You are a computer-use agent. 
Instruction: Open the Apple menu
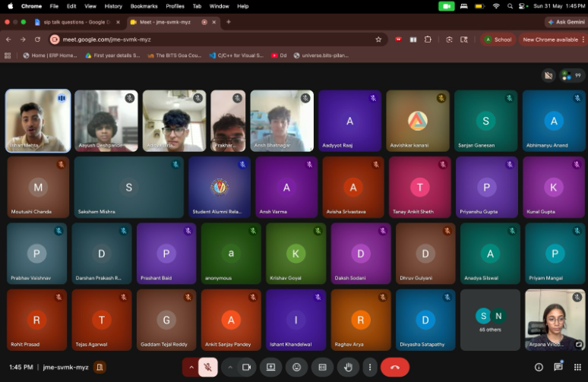pos(11,6)
